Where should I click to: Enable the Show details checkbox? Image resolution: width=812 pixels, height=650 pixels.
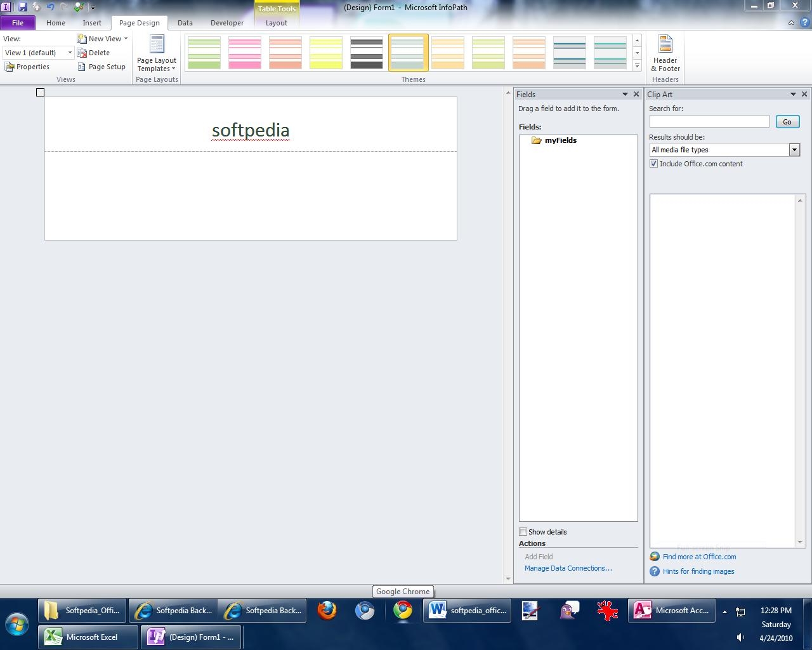pyautogui.click(x=523, y=532)
